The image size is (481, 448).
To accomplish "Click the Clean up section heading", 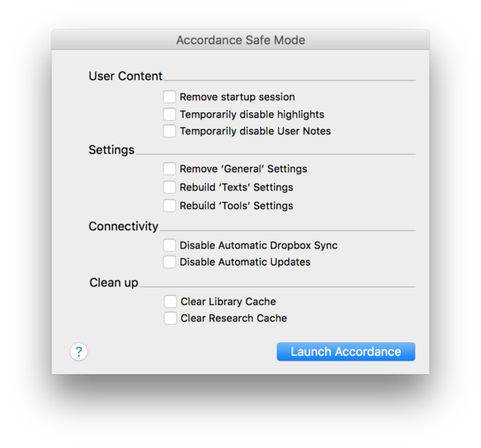I will pyautogui.click(x=114, y=282).
